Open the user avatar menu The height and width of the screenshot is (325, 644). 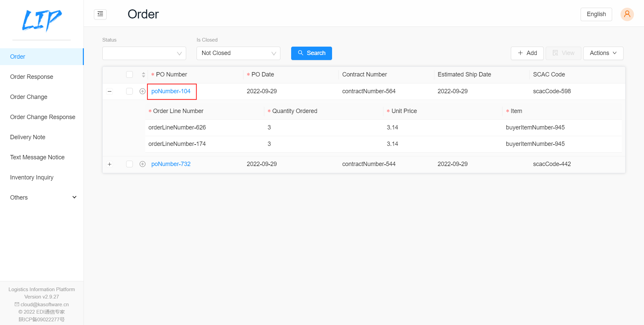[627, 14]
